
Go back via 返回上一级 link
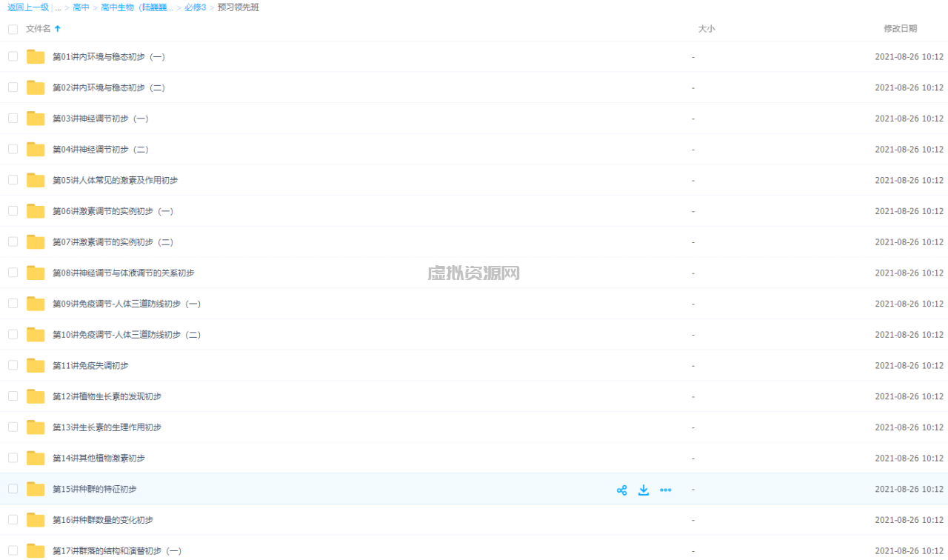pyautogui.click(x=28, y=7)
